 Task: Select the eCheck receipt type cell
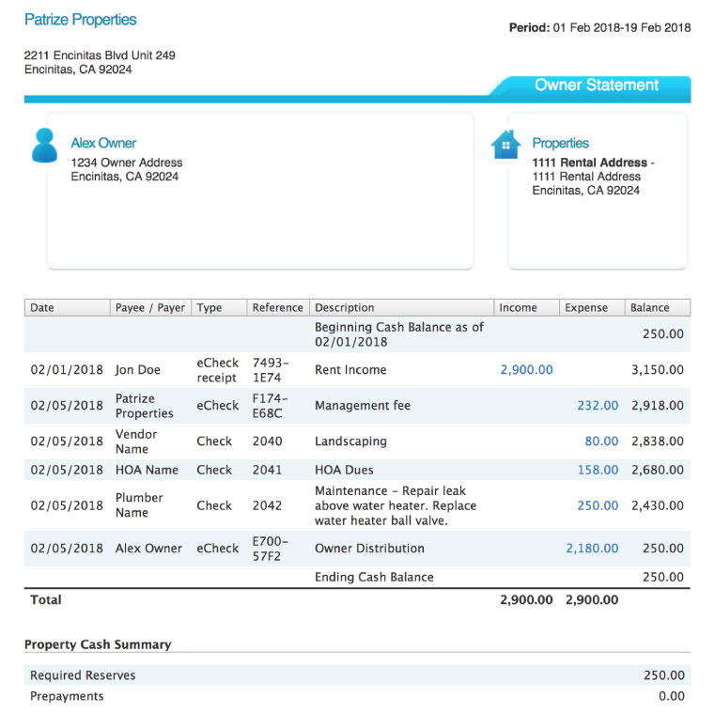tap(218, 370)
